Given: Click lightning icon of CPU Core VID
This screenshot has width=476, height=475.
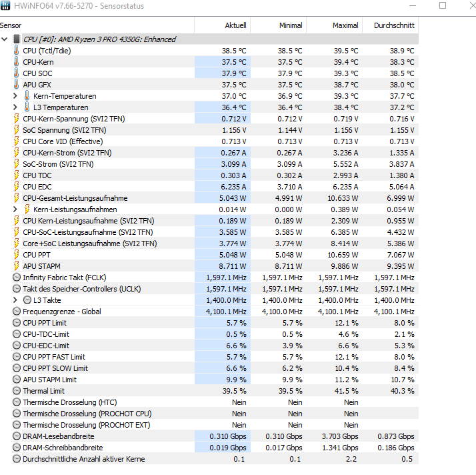Looking at the screenshot, I should click(x=17, y=141).
